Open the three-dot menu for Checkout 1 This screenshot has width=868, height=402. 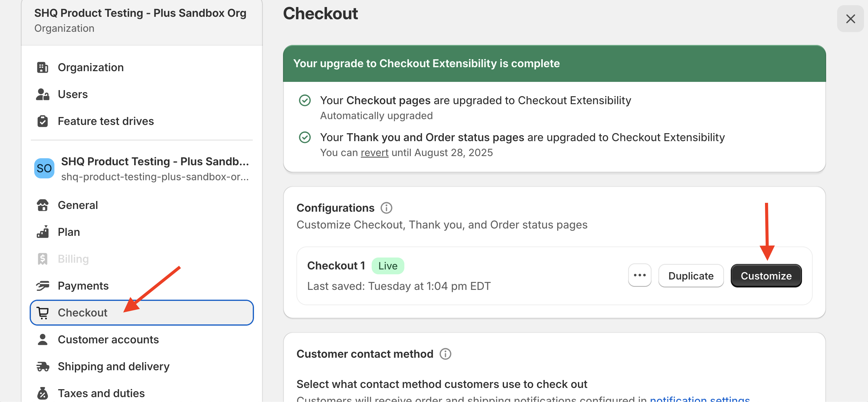[x=640, y=276]
